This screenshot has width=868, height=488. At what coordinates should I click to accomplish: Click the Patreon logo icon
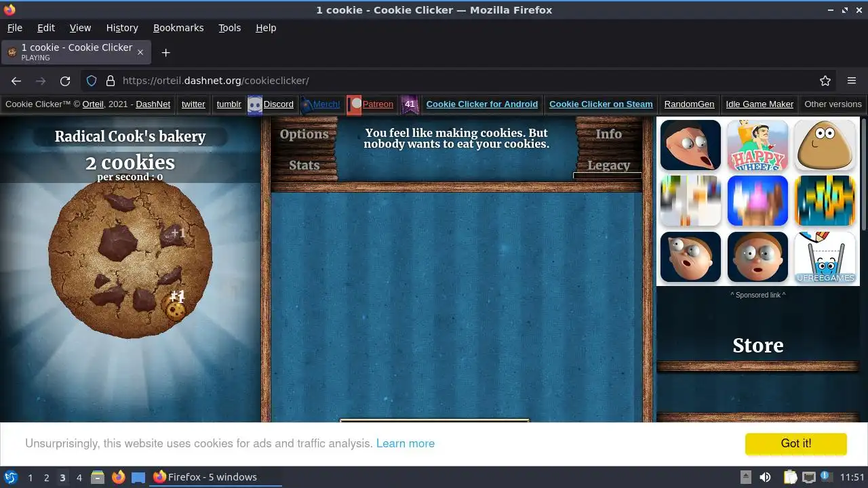point(355,105)
